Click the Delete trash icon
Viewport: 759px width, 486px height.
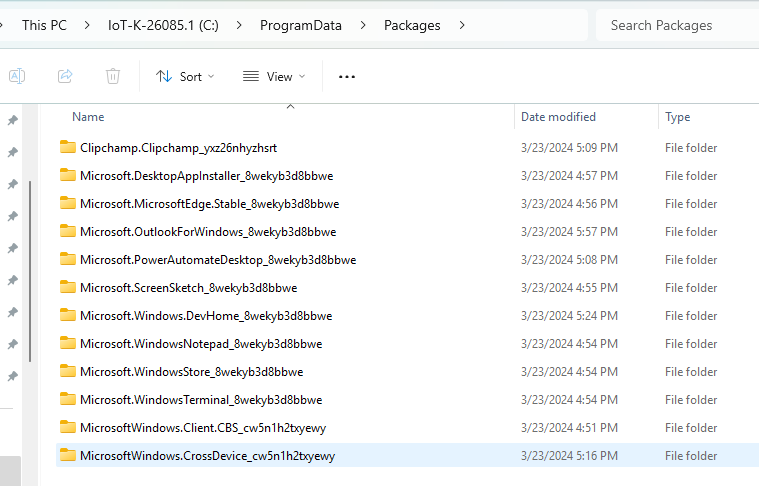click(113, 76)
